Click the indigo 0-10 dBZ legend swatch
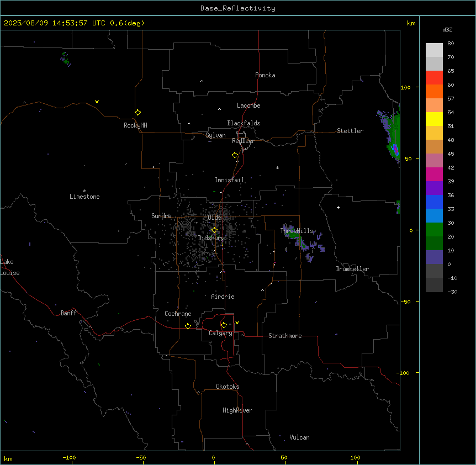Screen dimensions: 476x465 point(434,257)
